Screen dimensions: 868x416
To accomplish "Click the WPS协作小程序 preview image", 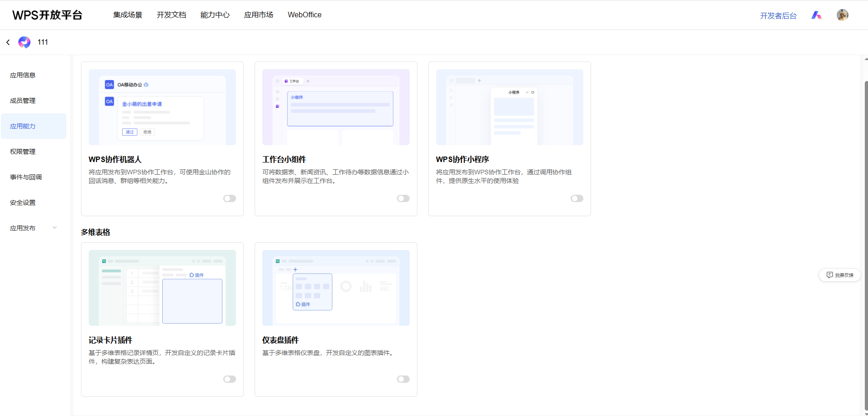I will click(x=510, y=107).
